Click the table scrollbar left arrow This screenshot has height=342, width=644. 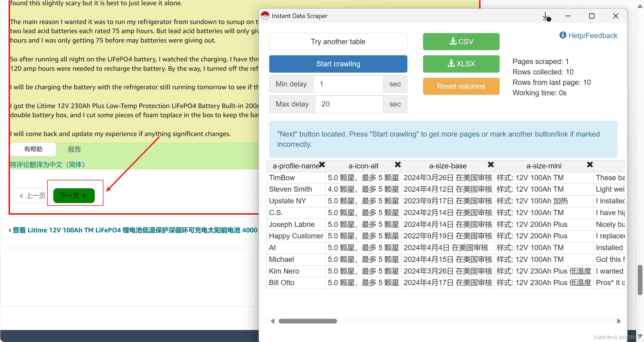[273, 321]
